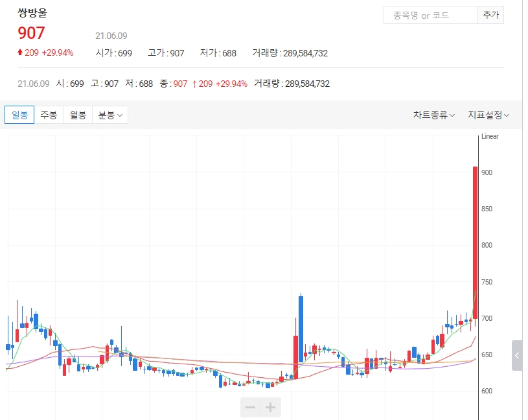Click the 쌍방울 stock name
Viewport: 528px width, 420px height.
(32, 13)
